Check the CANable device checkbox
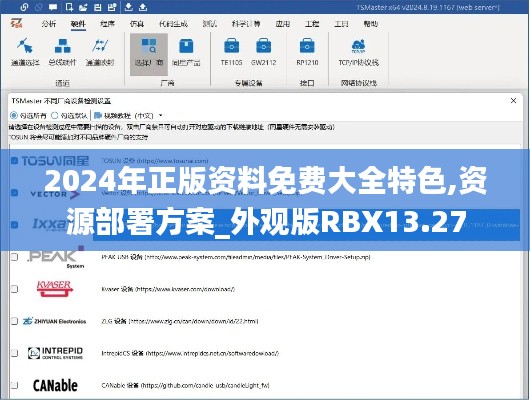 tap(14, 385)
